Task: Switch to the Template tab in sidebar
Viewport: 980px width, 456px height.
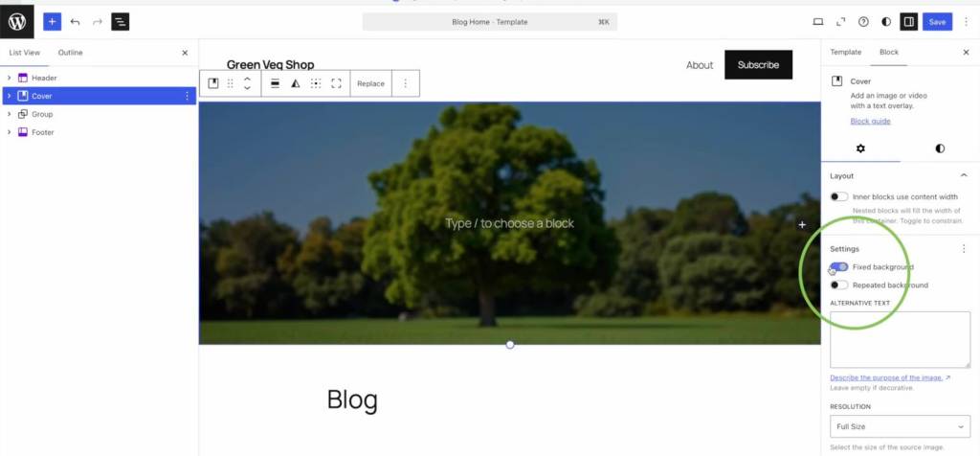Action: [x=845, y=53]
